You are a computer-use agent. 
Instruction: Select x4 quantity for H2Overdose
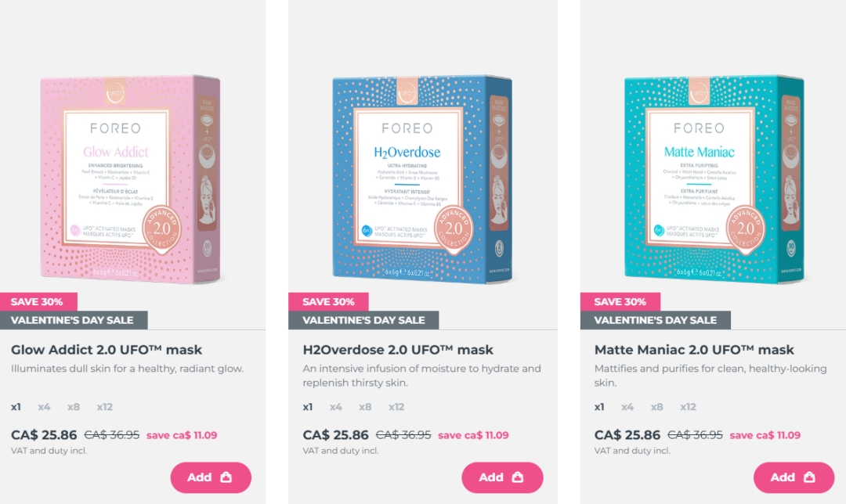pyautogui.click(x=335, y=407)
